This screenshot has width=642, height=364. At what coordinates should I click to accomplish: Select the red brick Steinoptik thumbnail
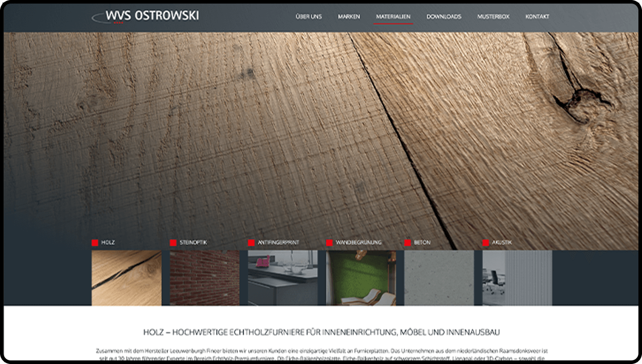point(204,278)
